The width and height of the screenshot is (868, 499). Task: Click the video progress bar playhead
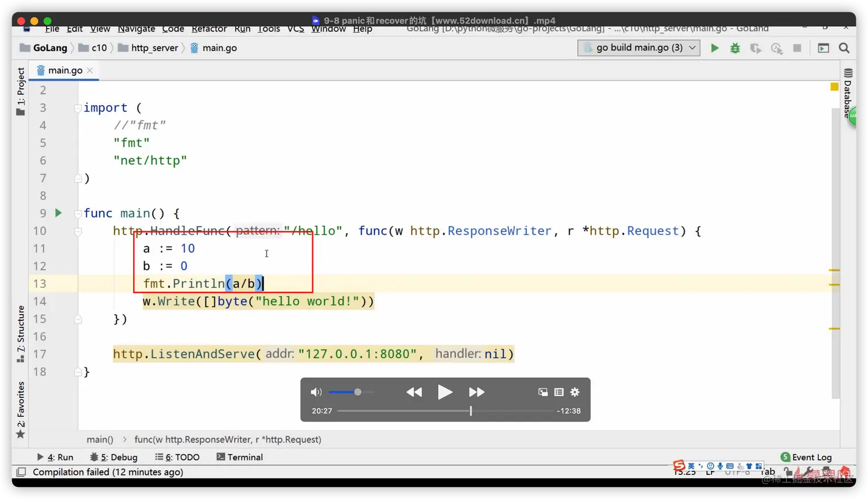471,411
